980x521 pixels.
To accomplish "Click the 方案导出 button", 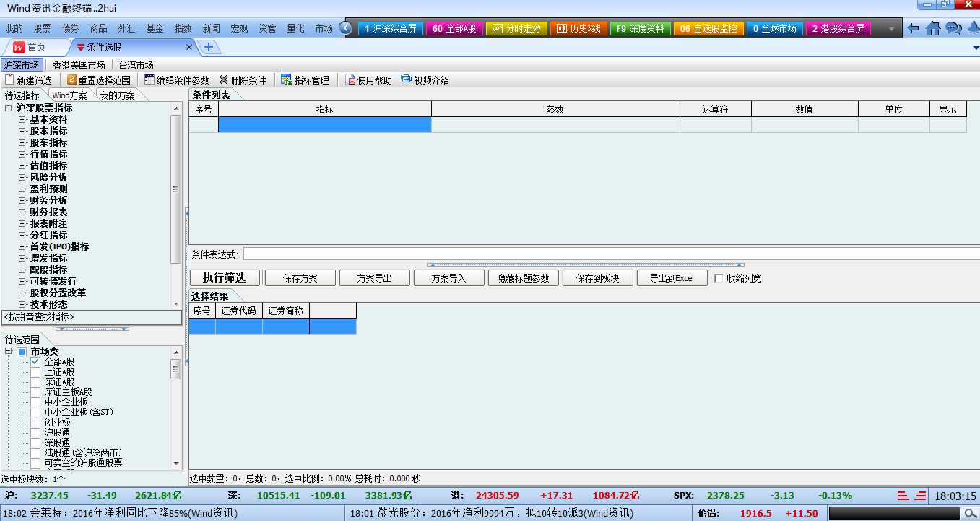I will click(374, 278).
